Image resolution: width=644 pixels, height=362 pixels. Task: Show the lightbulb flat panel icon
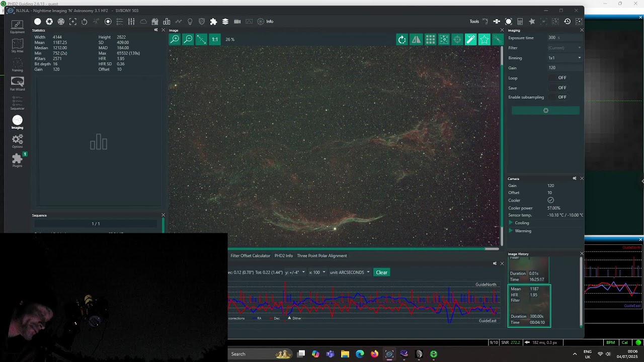point(190,22)
